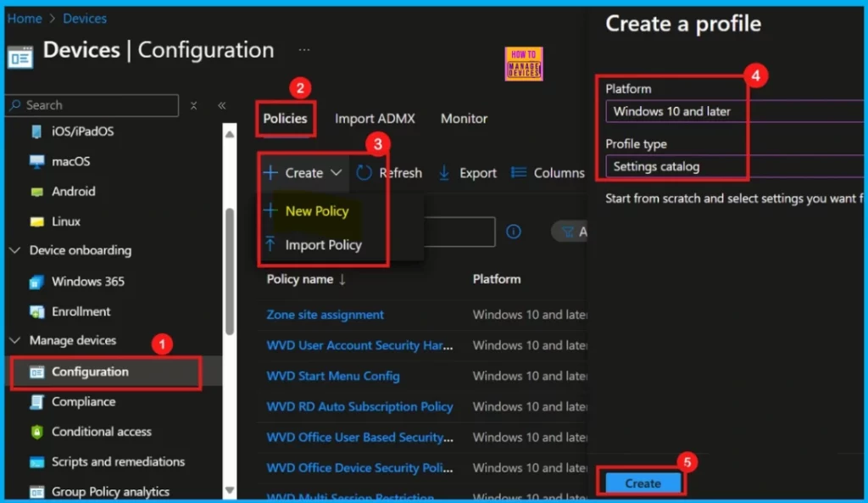Collapse sidebar with double chevron icon
Image resolution: width=868 pixels, height=503 pixels.
click(222, 105)
